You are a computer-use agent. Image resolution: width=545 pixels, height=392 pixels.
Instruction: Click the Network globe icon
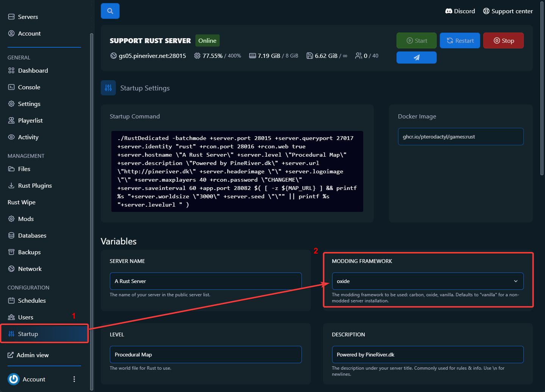point(11,269)
